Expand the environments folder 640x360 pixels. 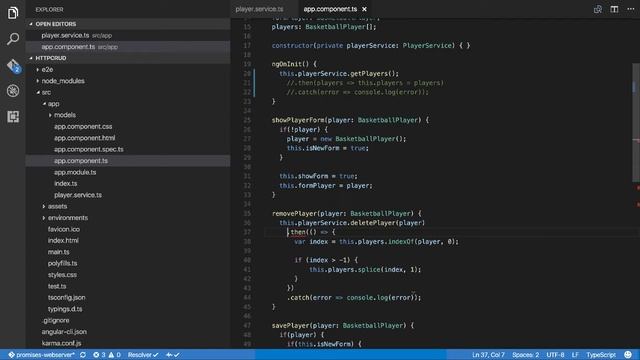click(x=128, y=218)
